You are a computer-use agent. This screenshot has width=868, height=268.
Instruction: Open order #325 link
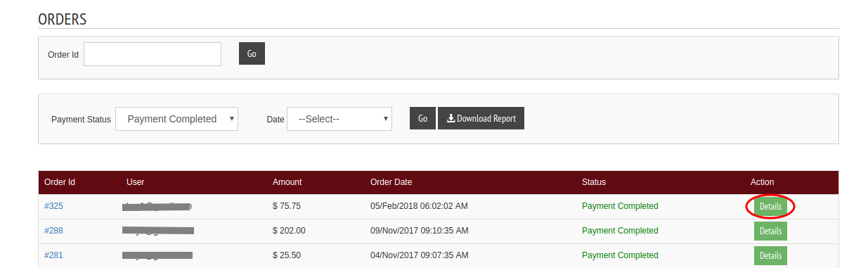pyautogui.click(x=53, y=206)
